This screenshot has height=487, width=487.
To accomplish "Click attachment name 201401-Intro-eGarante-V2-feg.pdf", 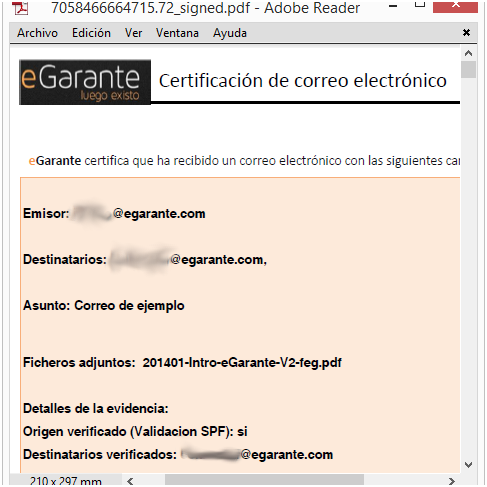I will click(242, 363).
